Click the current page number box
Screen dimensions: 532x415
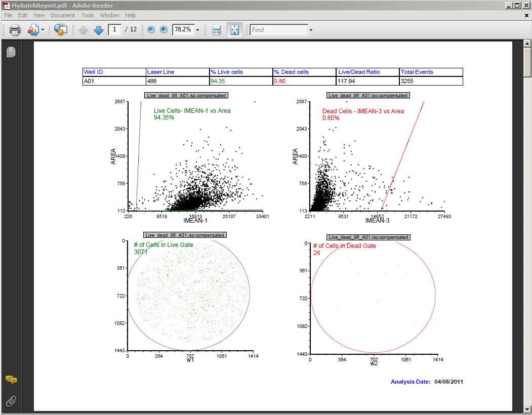point(115,30)
